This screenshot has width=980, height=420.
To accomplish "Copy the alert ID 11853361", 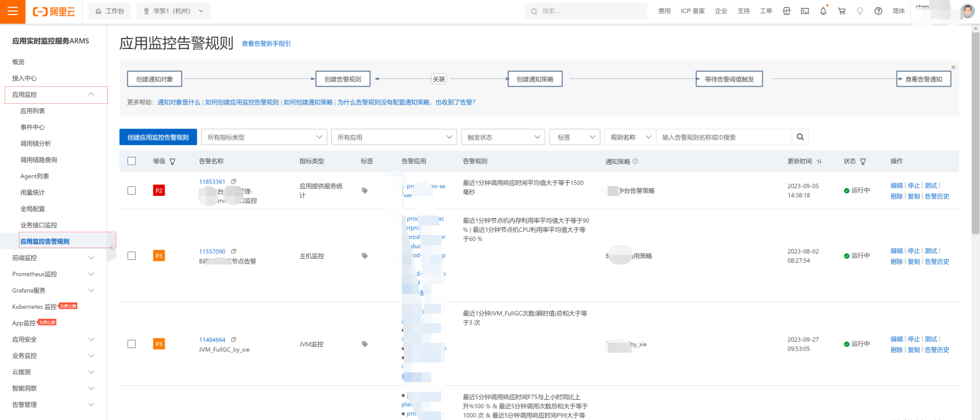I will (x=234, y=182).
